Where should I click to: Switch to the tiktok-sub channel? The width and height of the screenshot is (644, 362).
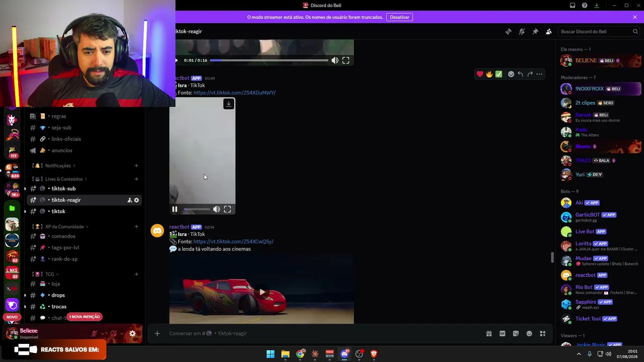(x=84, y=189)
